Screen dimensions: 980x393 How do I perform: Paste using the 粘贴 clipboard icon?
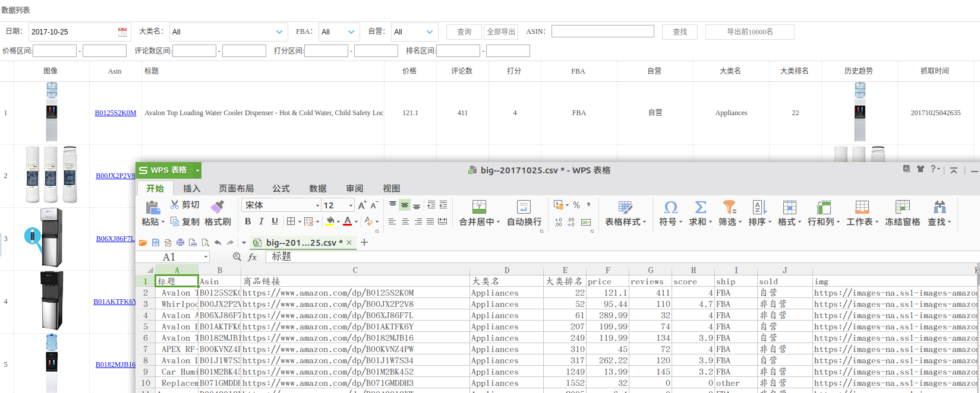[x=153, y=208]
